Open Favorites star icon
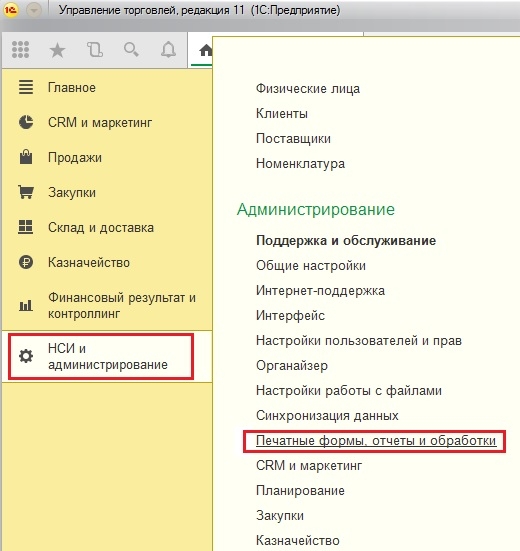Viewport: 520px width, 551px height. tap(57, 50)
